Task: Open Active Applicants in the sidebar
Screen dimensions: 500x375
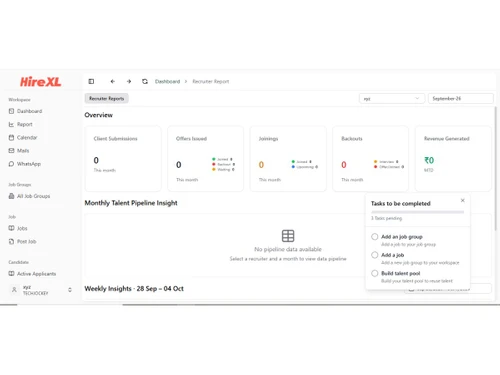Action: [x=36, y=273]
